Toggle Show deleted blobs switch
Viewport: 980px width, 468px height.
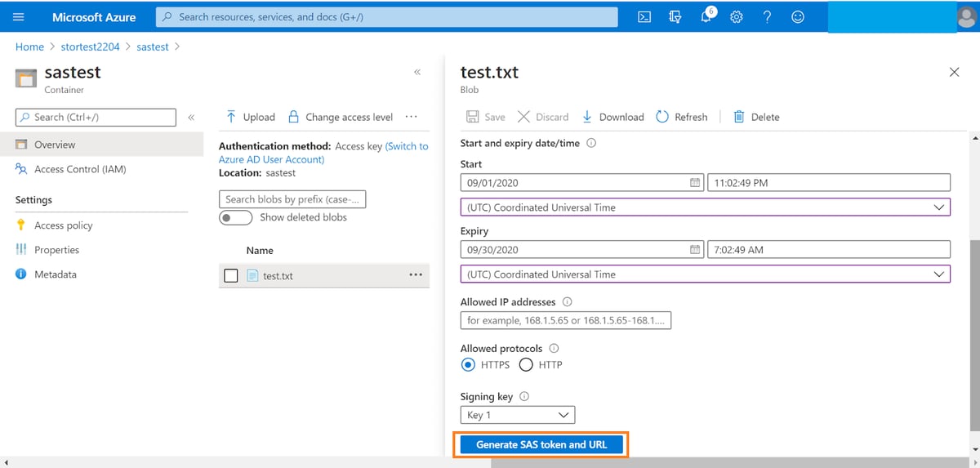235,217
